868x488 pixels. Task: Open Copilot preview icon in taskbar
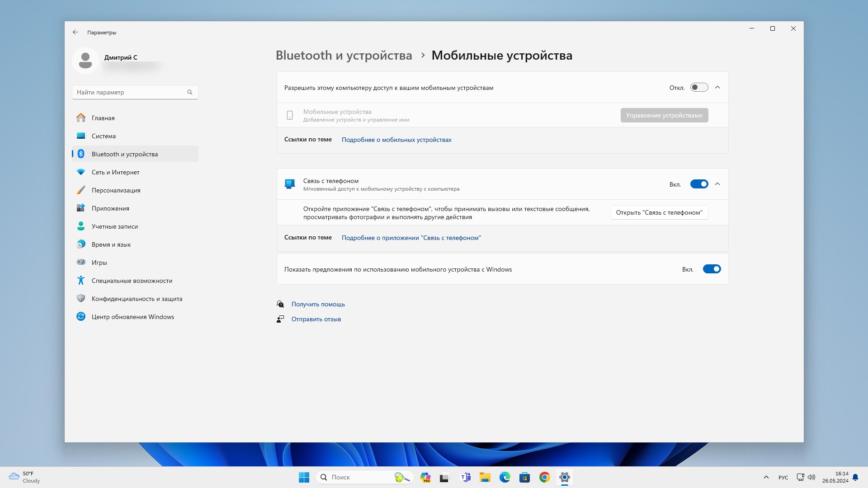tap(425, 477)
